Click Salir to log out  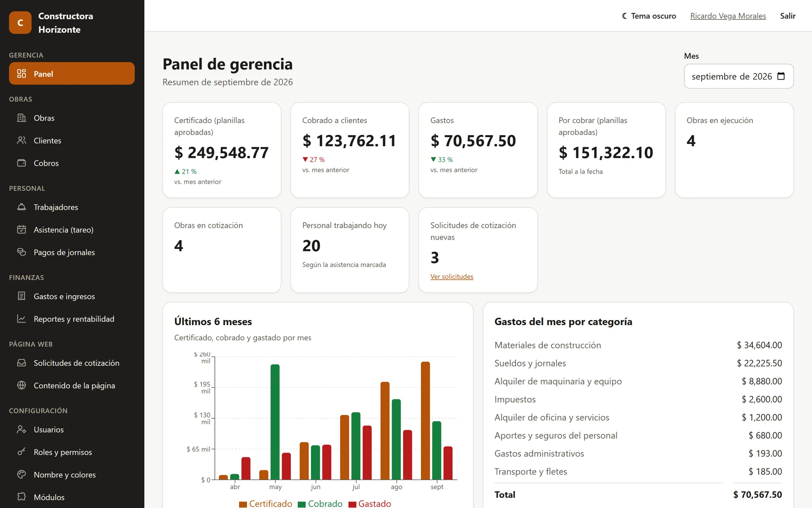(x=787, y=16)
